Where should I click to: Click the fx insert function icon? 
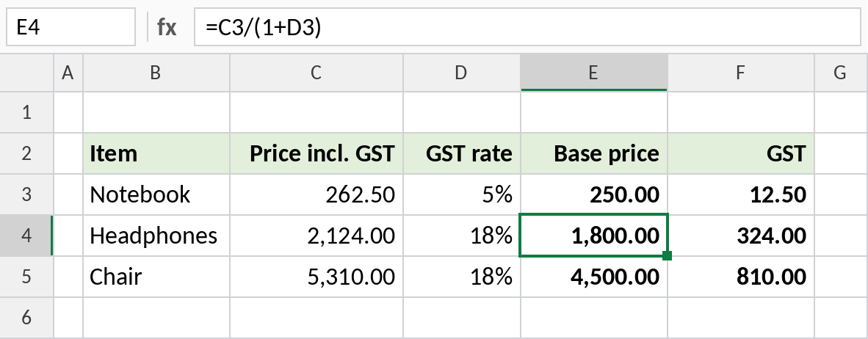pos(167,27)
